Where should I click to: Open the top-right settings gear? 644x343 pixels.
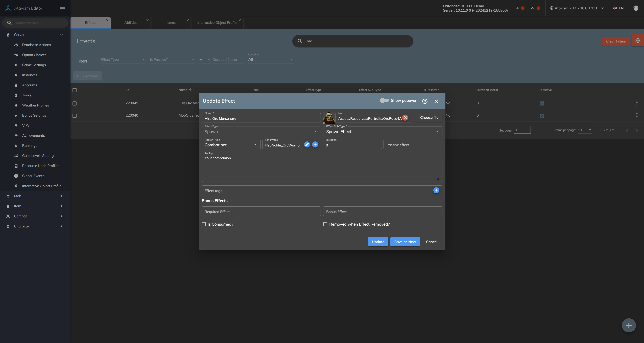tap(636, 8)
